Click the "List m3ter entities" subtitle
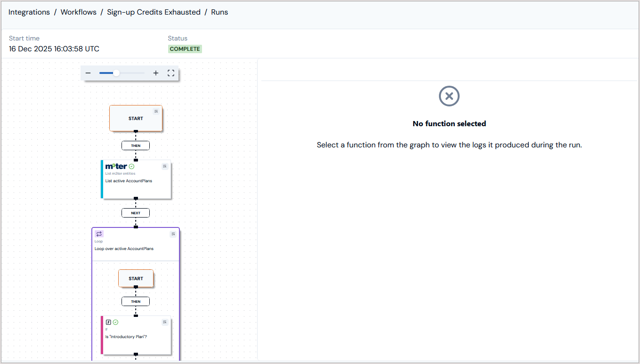This screenshot has width=640, height=364. [x=120, y=173]
